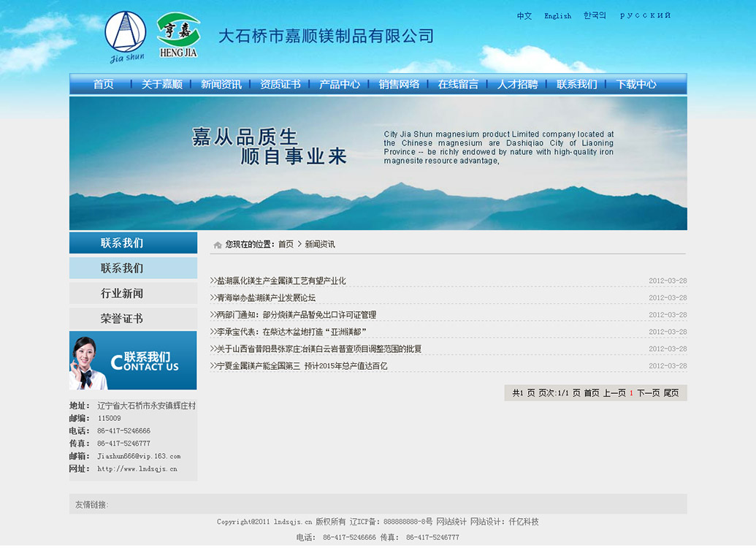Click the 网站统计 footer link

click(451, 522)
